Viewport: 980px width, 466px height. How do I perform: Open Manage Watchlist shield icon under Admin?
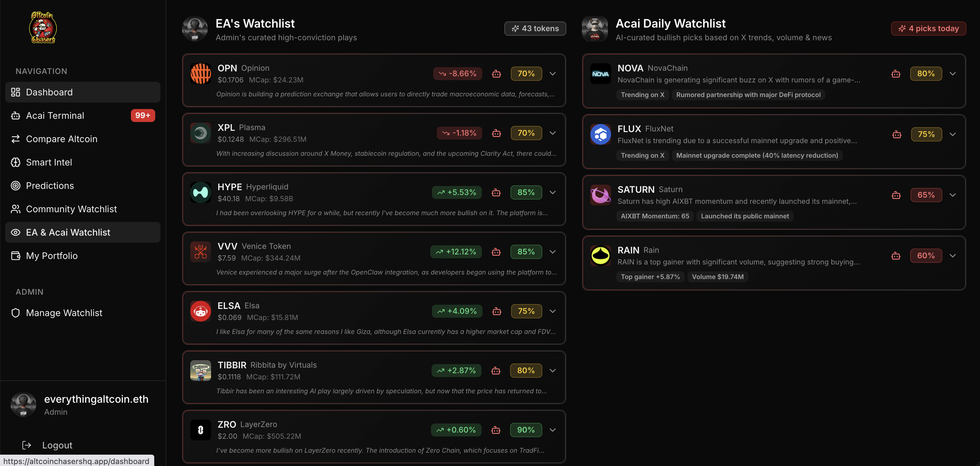[15, 313]
